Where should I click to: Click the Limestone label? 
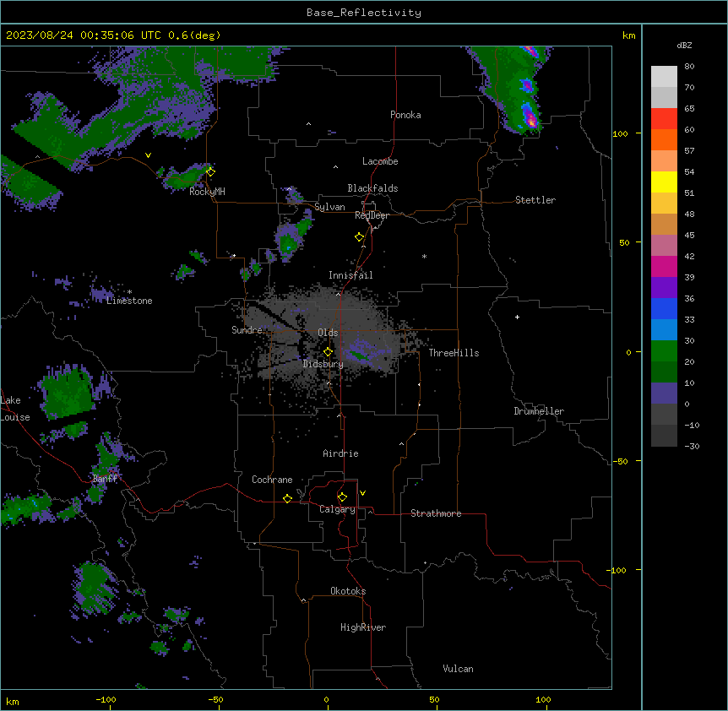click(129, 301)
